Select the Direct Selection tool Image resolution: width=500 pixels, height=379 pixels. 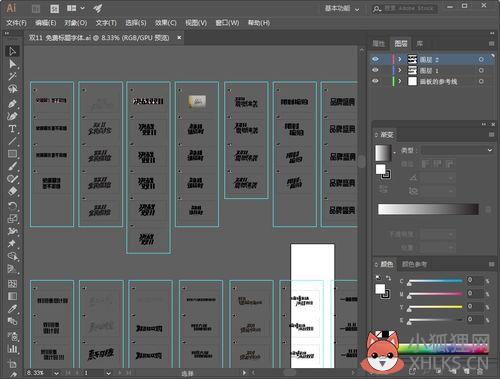click(x=12, y=64)
